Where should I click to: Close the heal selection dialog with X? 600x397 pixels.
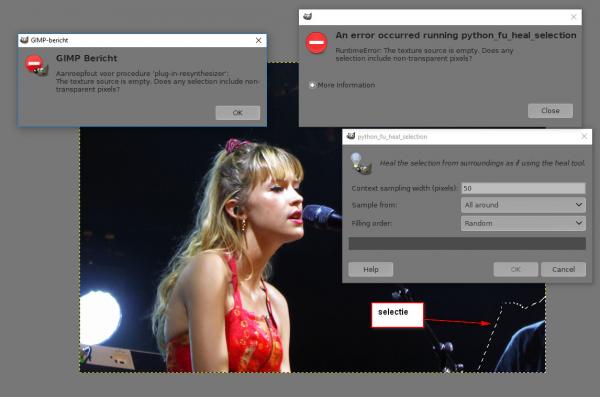click(x=584, y=136)
